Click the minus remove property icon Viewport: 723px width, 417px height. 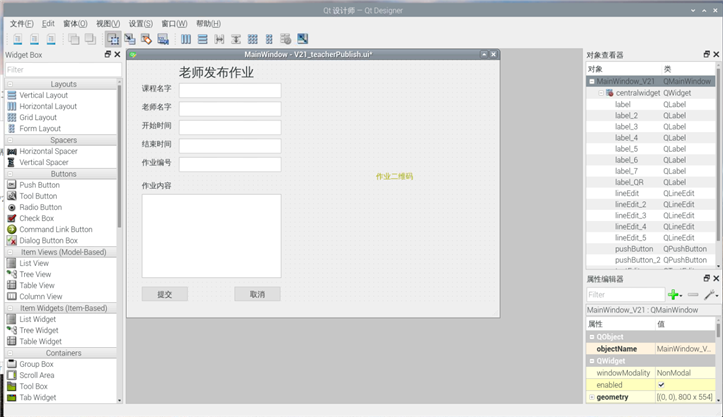[693, 294]
